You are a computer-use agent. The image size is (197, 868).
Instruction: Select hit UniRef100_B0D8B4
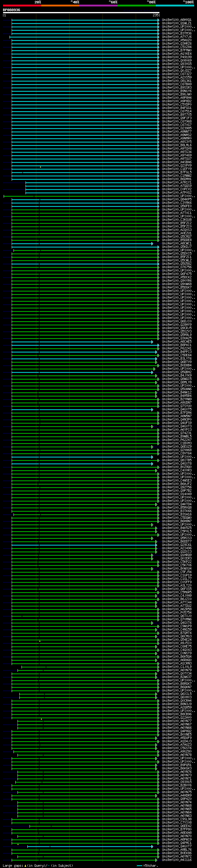(177, 365)
